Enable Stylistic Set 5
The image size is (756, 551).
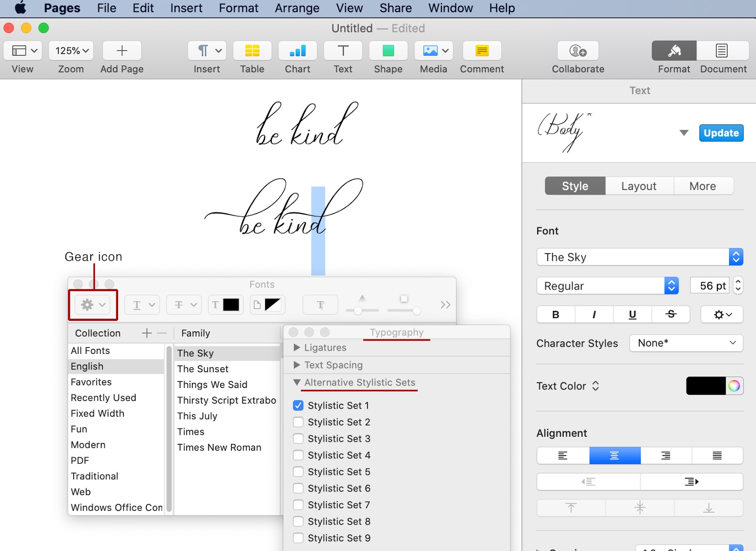click(298, 472)
